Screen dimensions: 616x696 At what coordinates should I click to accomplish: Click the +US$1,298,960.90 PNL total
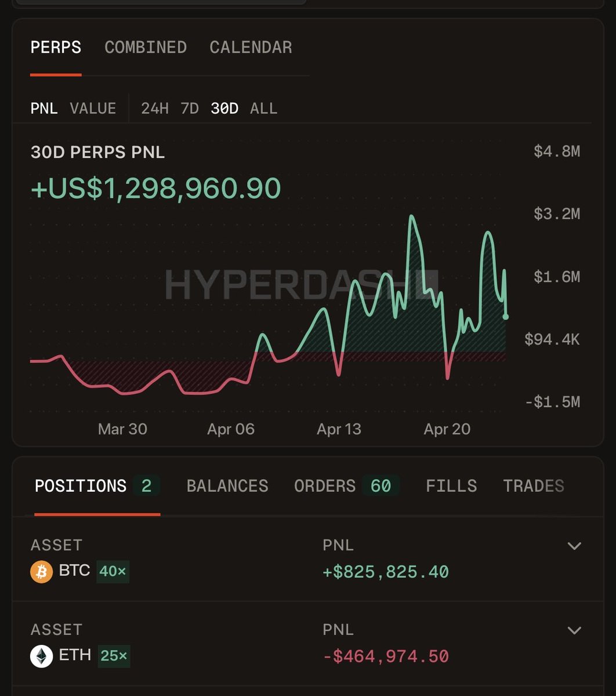(156, 188)
